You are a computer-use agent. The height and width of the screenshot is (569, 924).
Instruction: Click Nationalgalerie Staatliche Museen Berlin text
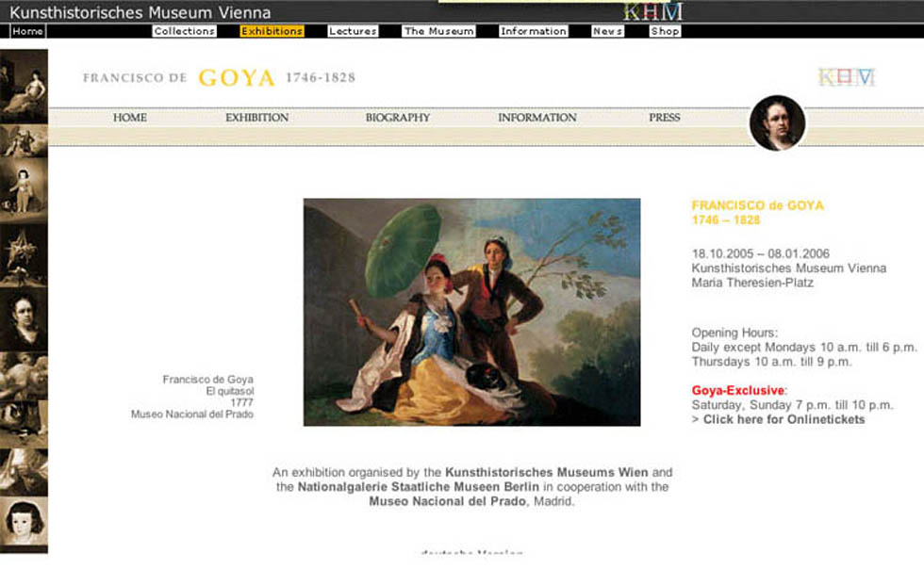point(419,487)
